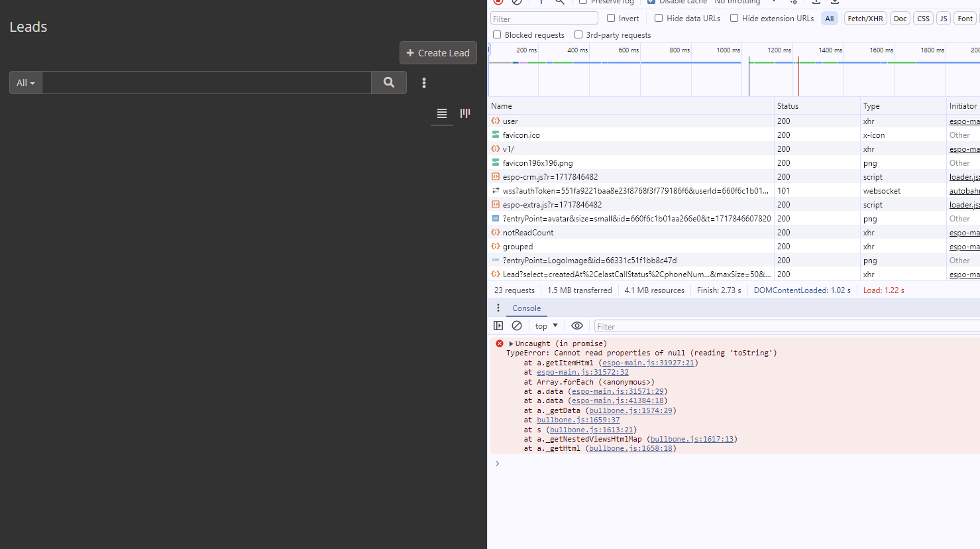Open the three-dot options menu beside search
The image size is (980, 549).
point(424,83)
